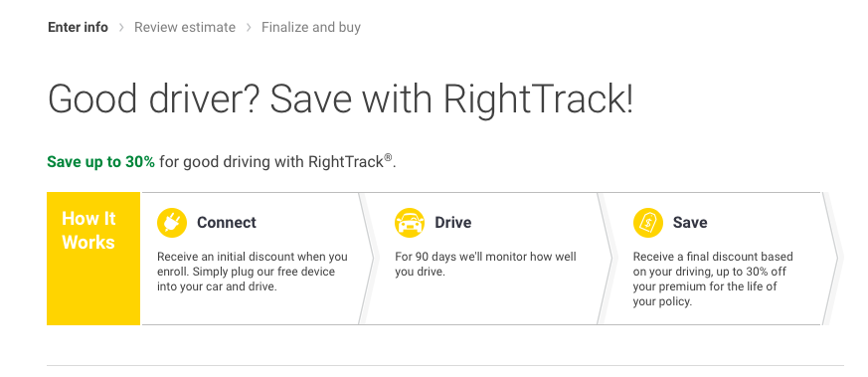The height and width of the screenshot is (377, 868).
Task: Click the Drive car icon
Action: tap(410, 223)
